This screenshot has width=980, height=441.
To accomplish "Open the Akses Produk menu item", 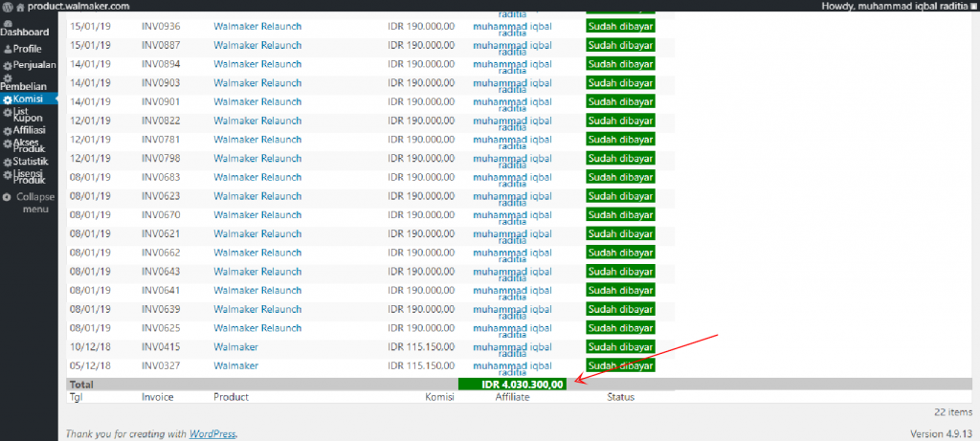I will (28, 145).
